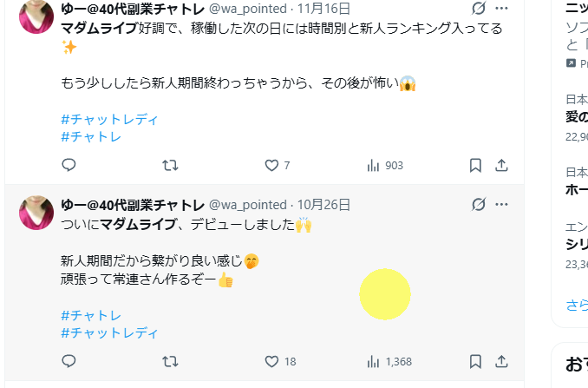Viewport: 588px width, 388px height.
Task: Share the 11月16日 post
Action: tap(501, 165)
